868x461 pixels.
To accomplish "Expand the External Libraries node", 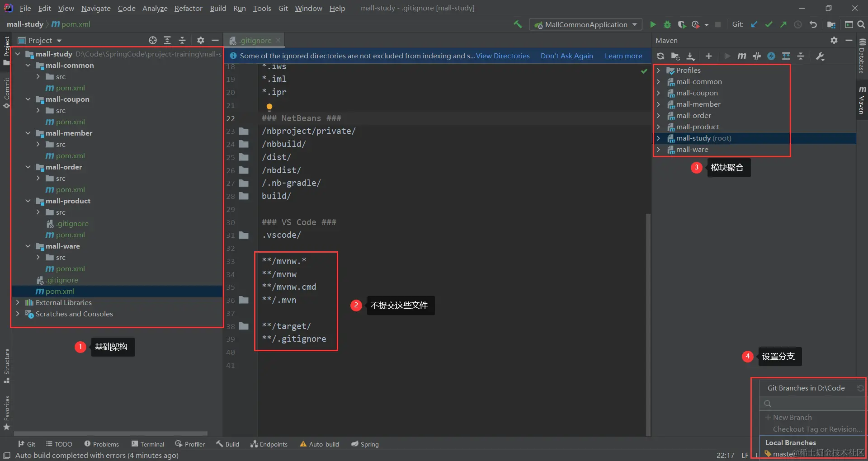I will [18, 302].
